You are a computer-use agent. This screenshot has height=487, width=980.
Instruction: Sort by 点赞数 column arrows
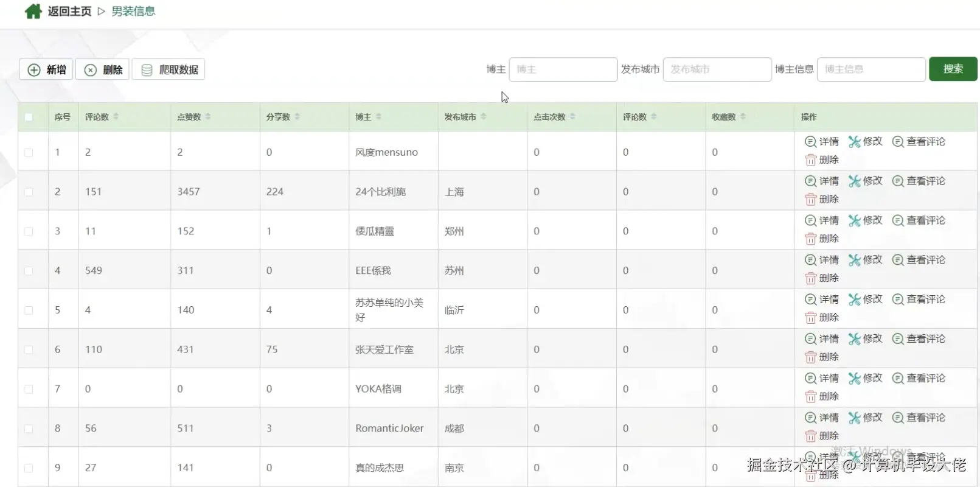click(207, 116)
